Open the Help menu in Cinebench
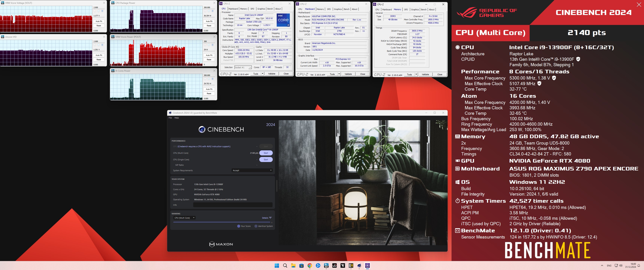This screenshot has height=270, width=644. pos(177,118)
